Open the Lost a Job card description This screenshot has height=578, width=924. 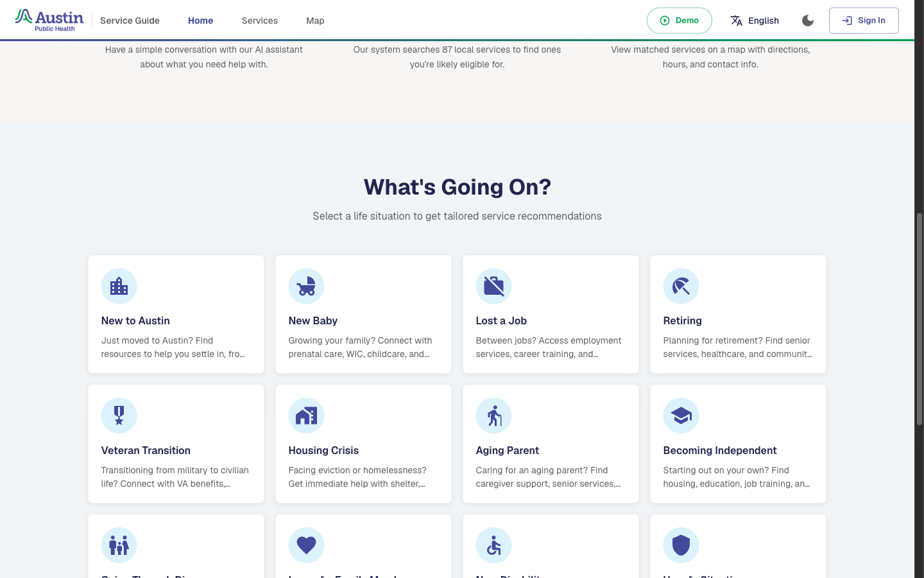pos(549,347)
